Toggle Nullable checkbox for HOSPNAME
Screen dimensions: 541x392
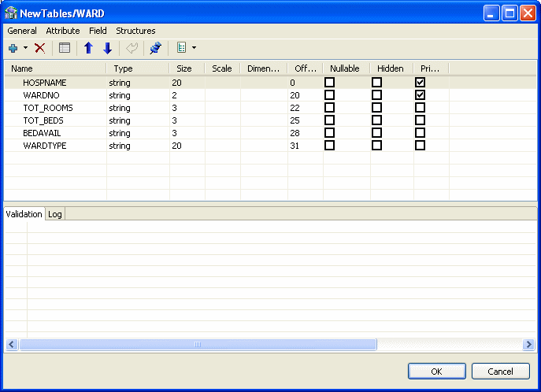tap(329, 83)
